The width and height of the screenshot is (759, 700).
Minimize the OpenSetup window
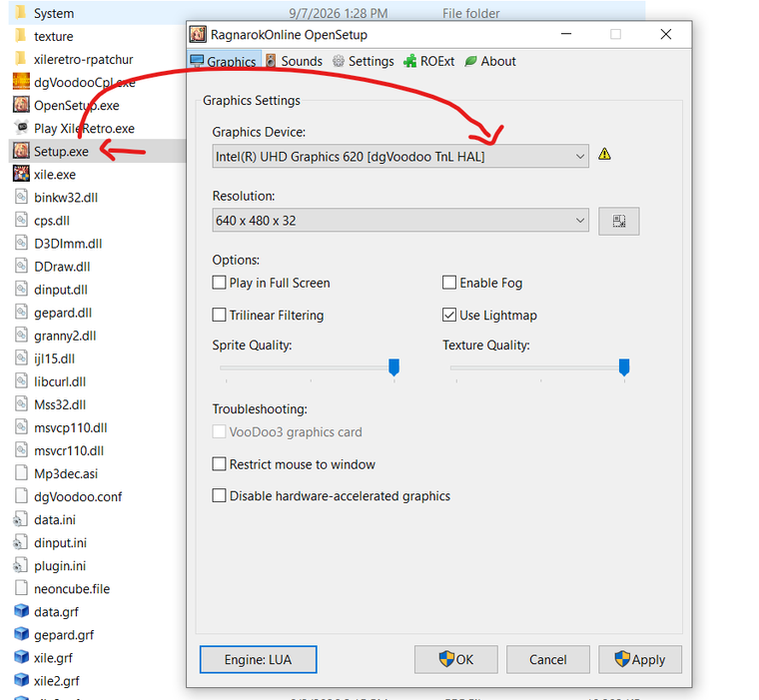click(566, 34)
